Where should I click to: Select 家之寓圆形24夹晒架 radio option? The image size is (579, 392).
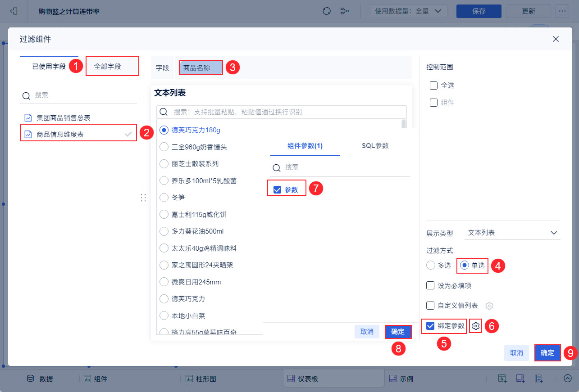coord(164,265)
